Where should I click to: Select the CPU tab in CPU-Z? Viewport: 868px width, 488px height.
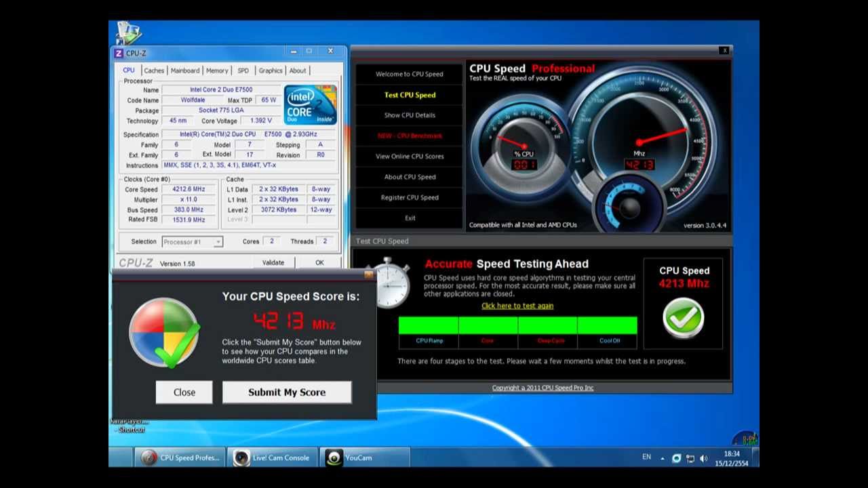(129, 70)
